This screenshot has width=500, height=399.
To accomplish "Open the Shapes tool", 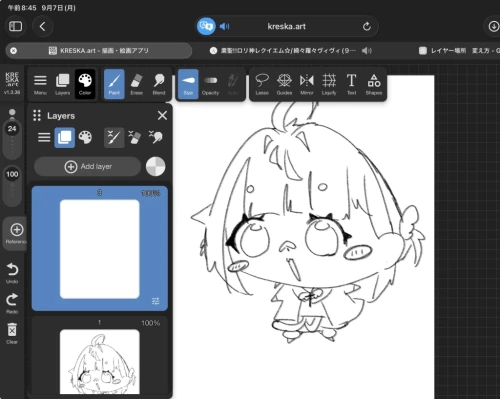I will click(374, 84).
